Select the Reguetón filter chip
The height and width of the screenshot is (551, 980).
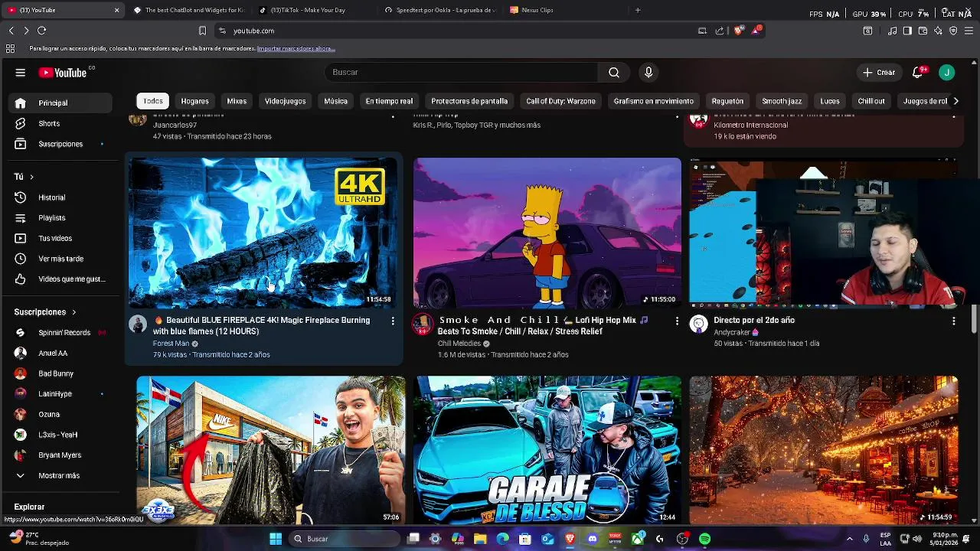tap(727, 101)
